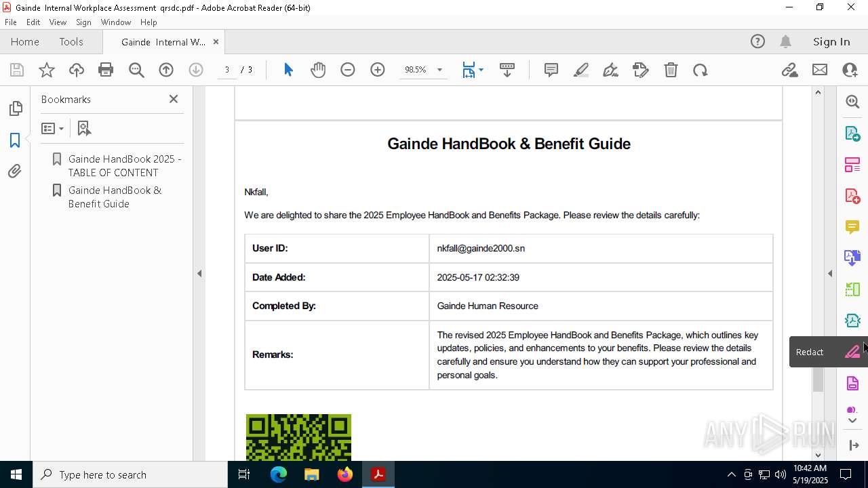The image size is (868, 488).
Task: Show more tools chevron in right pane
Action: (852, 421)
